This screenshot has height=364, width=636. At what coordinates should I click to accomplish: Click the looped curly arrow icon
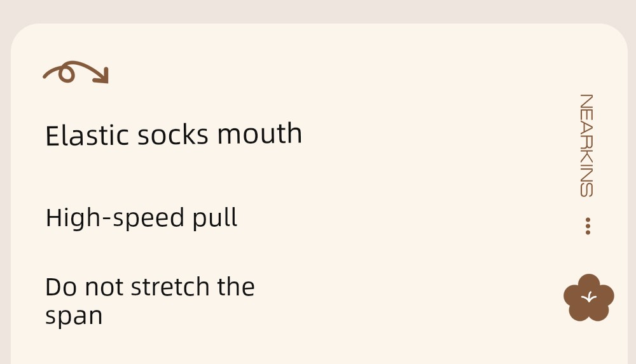click(76, 72)
